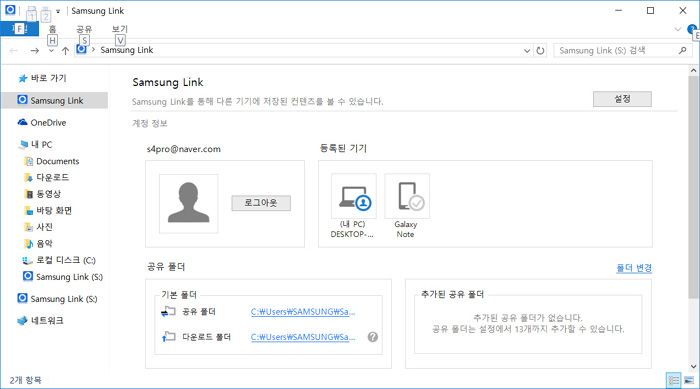Click the vertical scrollbar up arrow

coord(693,70)
